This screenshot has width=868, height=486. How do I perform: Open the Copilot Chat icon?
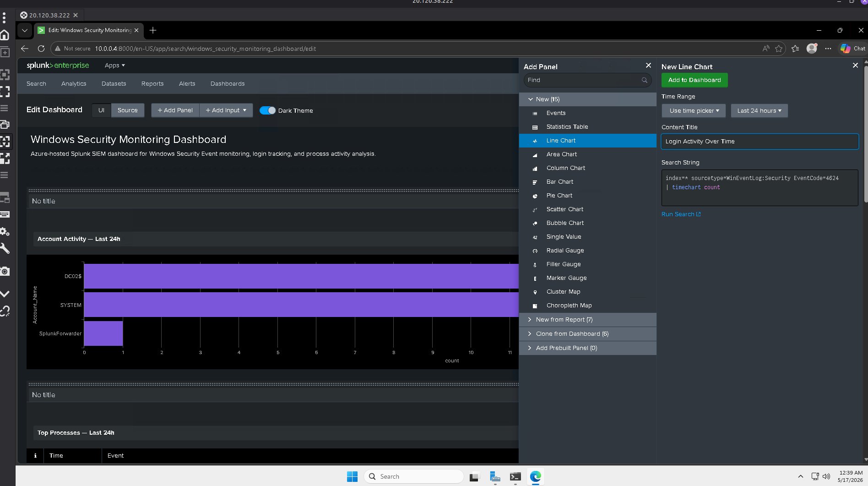coord(845,49)
